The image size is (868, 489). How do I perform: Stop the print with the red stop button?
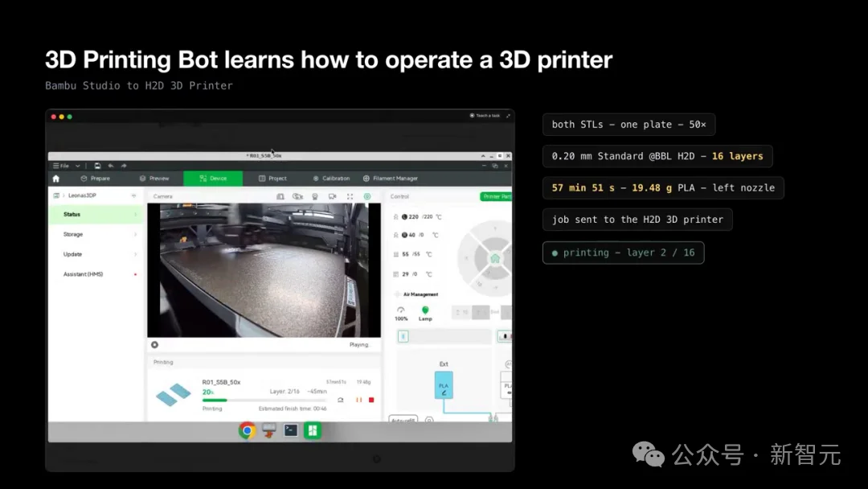[371, 400]
